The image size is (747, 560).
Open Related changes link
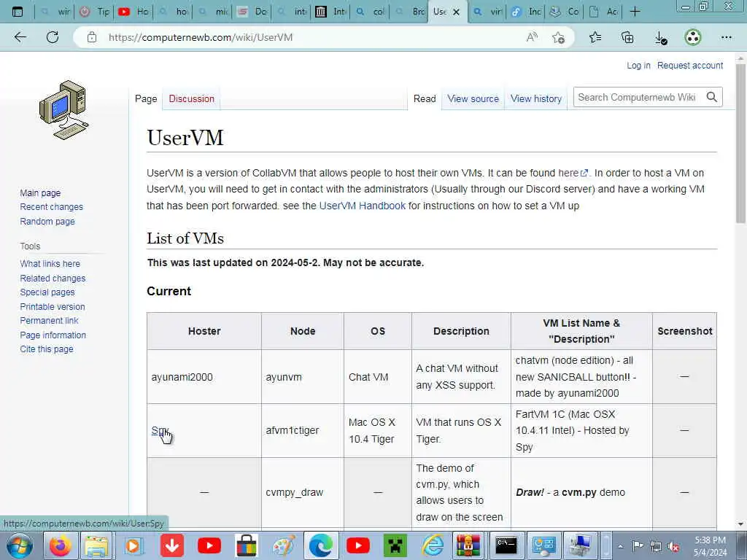coord(53,278)
